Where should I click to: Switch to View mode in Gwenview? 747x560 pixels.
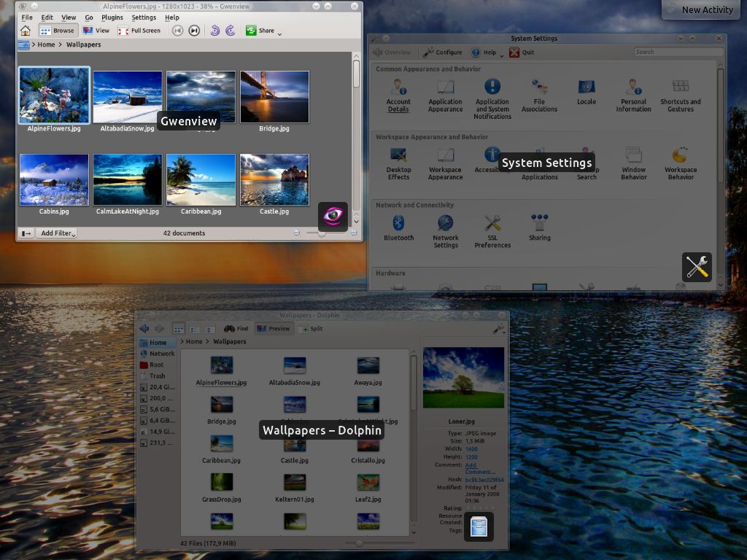pos(96,31)
